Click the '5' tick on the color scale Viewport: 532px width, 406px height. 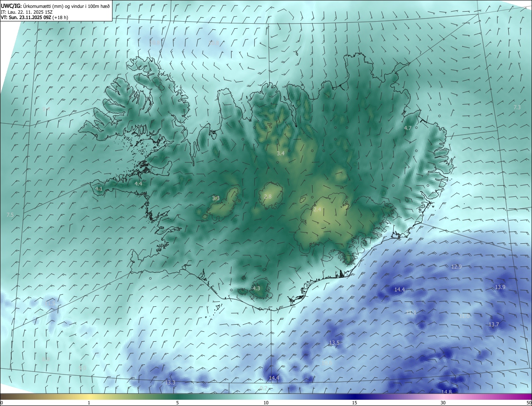tap(177, 403)
